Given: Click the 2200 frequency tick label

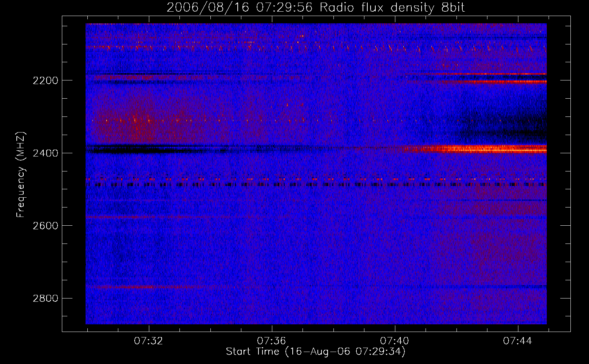Looking at the screenshot, I should (46, 80).
